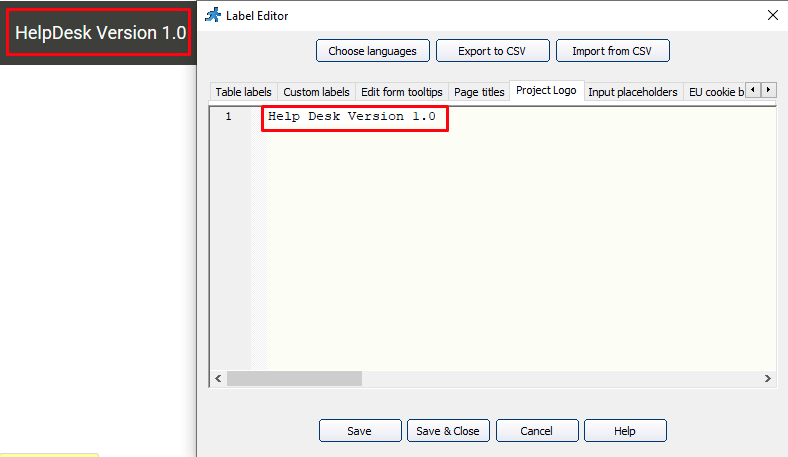Click the Label Editor title bar icon
Image resolution: width=788 pixels, height=457 pixels.
tap(212, 15)
